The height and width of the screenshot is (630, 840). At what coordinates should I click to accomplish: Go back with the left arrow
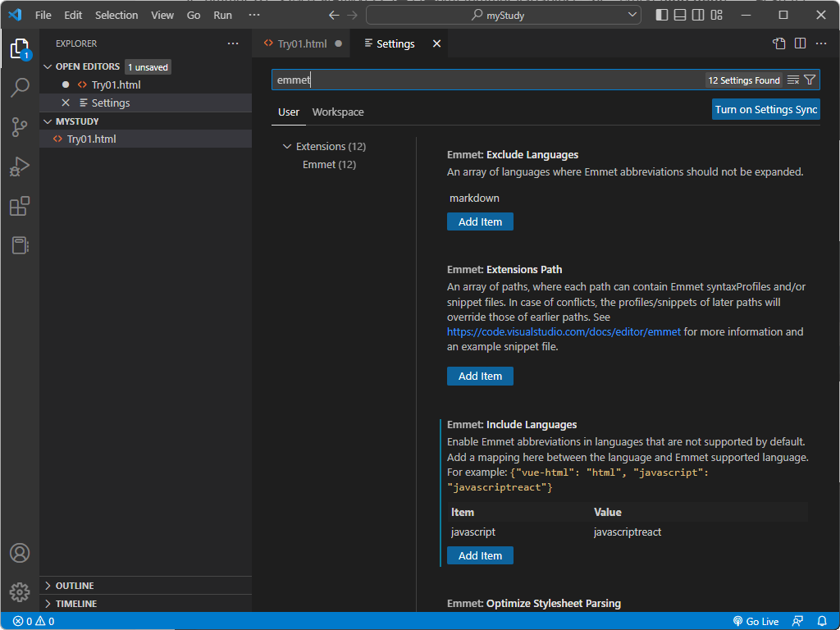(x=334, y=15)
